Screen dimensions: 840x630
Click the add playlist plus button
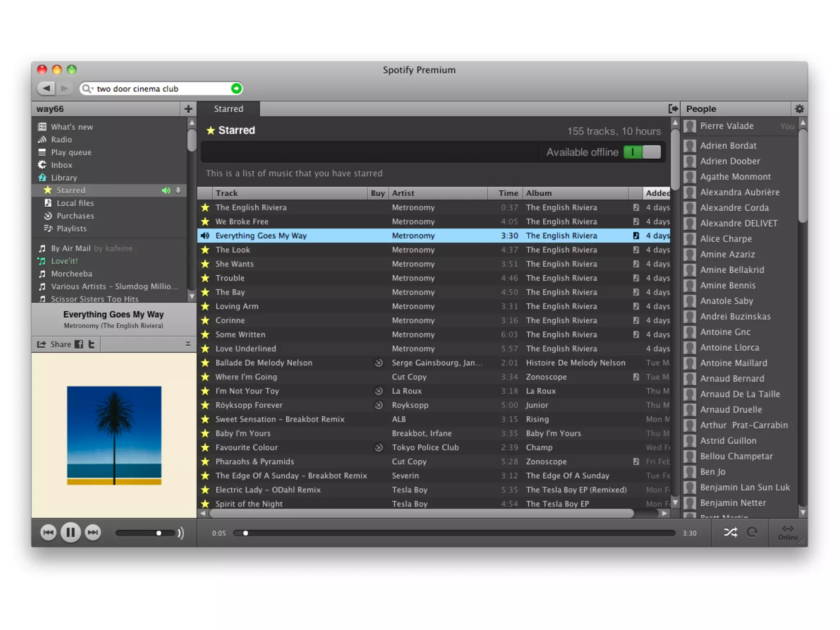pos(188,109)
